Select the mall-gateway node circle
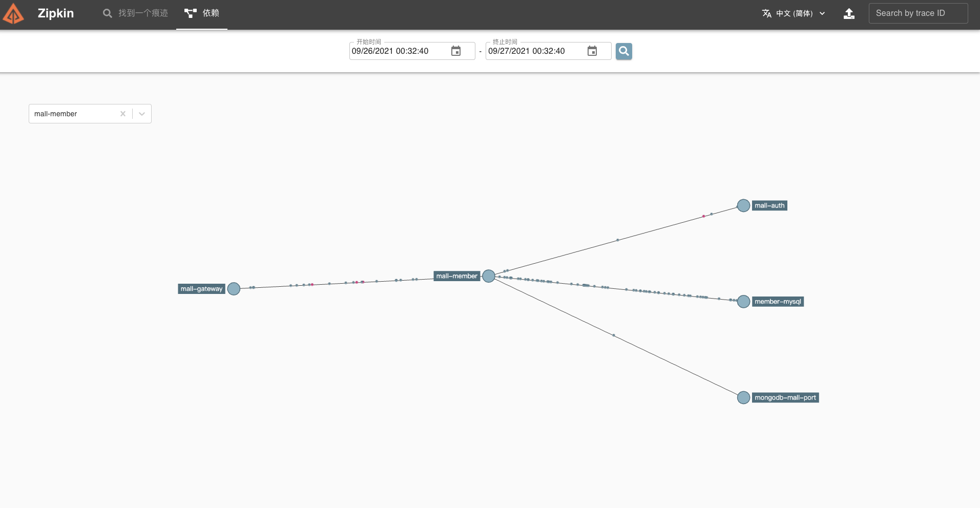The image size is (980, 508). [234, 289]
